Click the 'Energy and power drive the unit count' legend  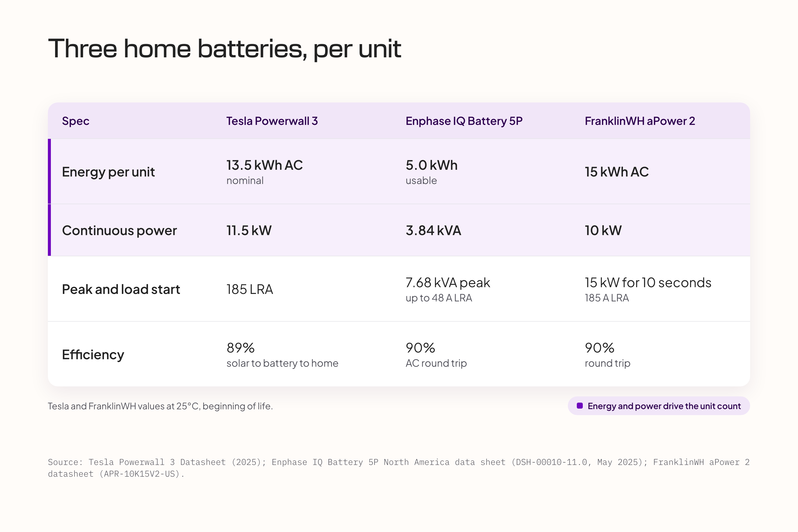tap(659, 406)
